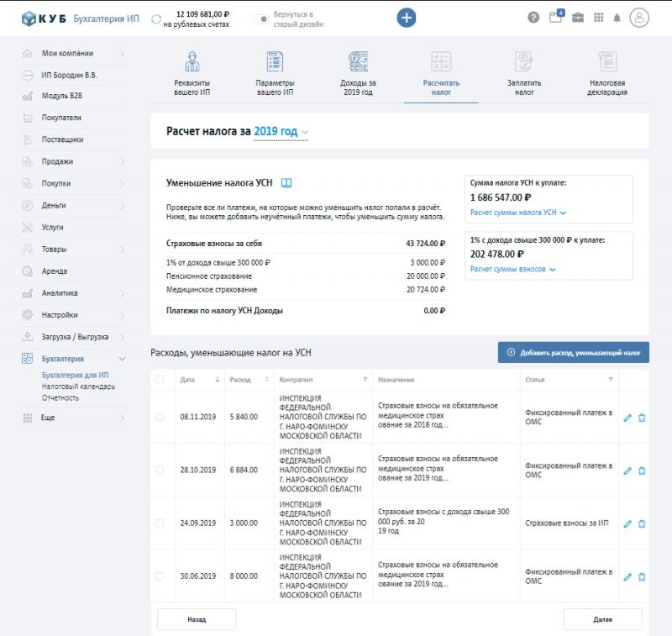Go to the Заплатить налог step tab

pyautogui.click(x=524, y=75)
